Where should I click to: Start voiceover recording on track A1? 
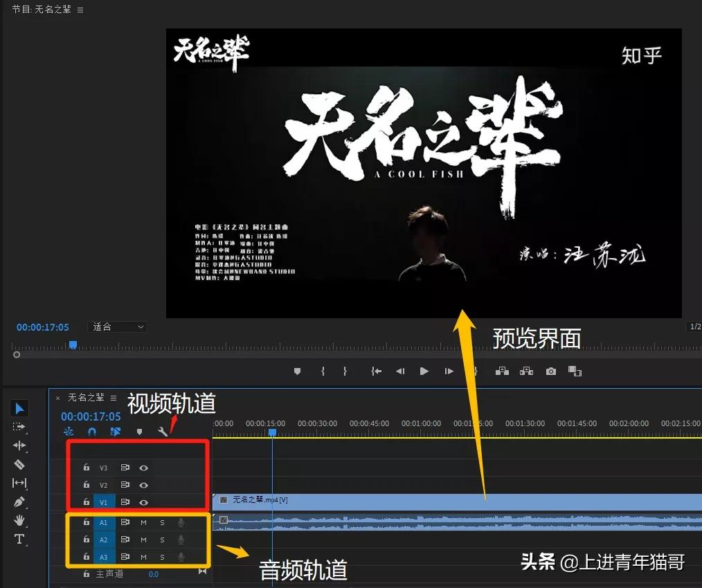pyautogui.click(x=181, y=523)
